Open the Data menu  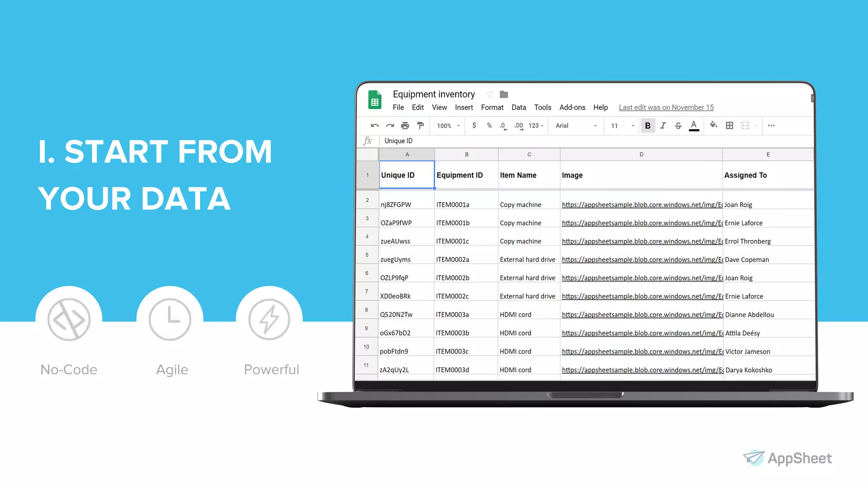pos(519,108)
